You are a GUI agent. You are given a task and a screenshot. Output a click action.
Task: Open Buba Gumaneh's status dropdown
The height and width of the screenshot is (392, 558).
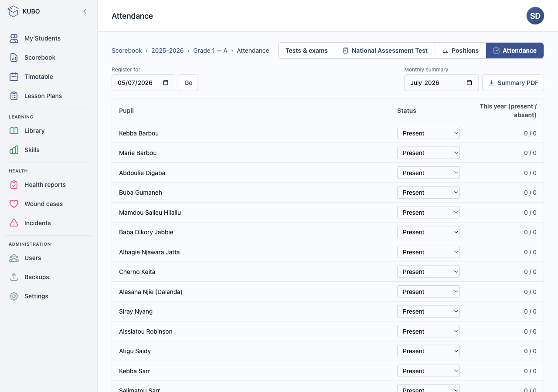(x=429, y=193)
